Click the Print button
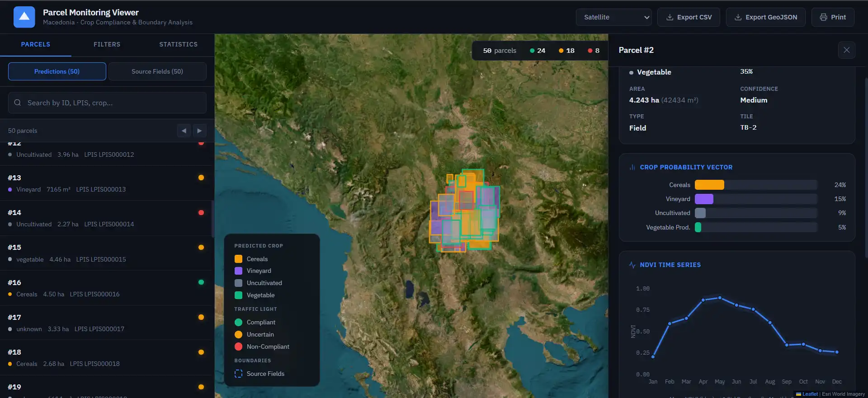Image resolution: width=868 pixels, height=398 pixels. (x=832, y=17)
